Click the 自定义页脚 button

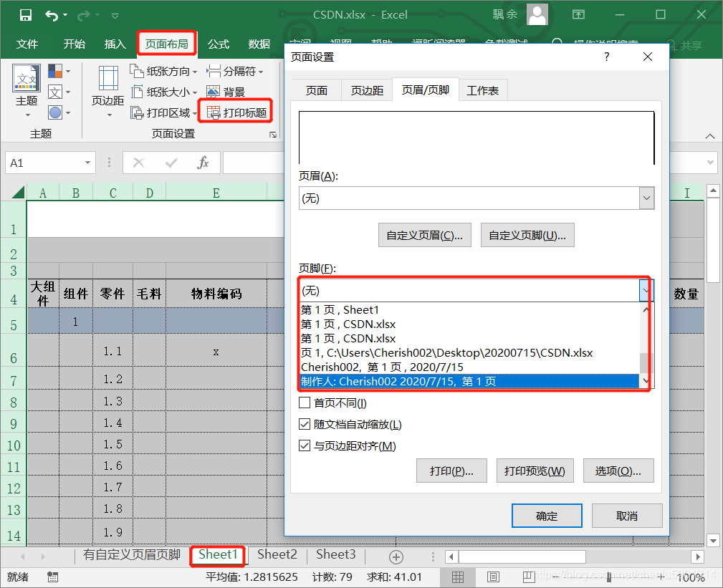[x=527, y=236]
